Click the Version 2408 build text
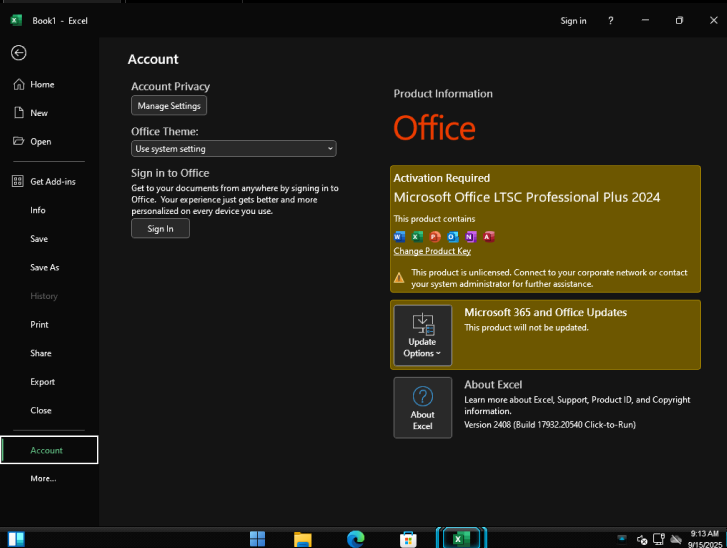The image size is (727, 548). [550, 425]
